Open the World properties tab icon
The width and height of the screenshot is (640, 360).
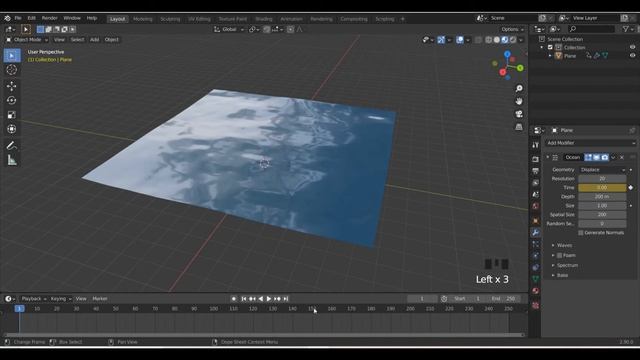coord(536,207)
